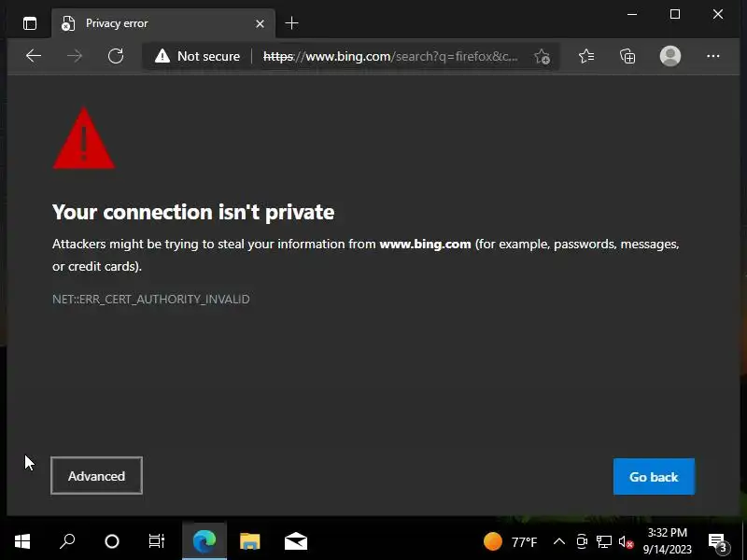Open network status tray icon
The image size is (747, 560).
coord(603,541)
